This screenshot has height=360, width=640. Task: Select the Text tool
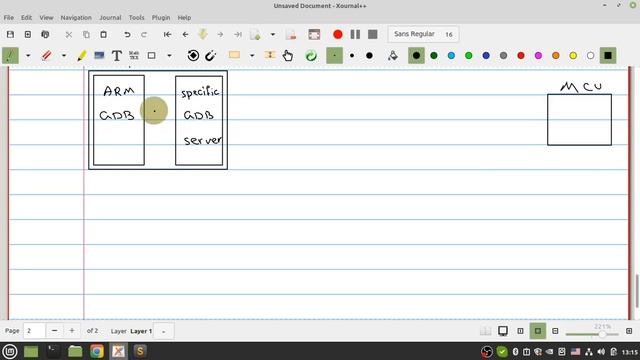(117, 56)
